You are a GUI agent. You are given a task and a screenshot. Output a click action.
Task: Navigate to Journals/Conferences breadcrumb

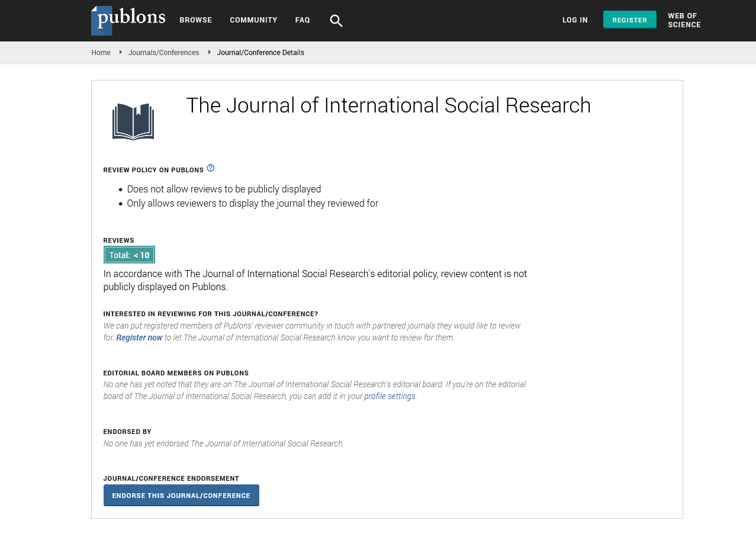coord(163,53)
